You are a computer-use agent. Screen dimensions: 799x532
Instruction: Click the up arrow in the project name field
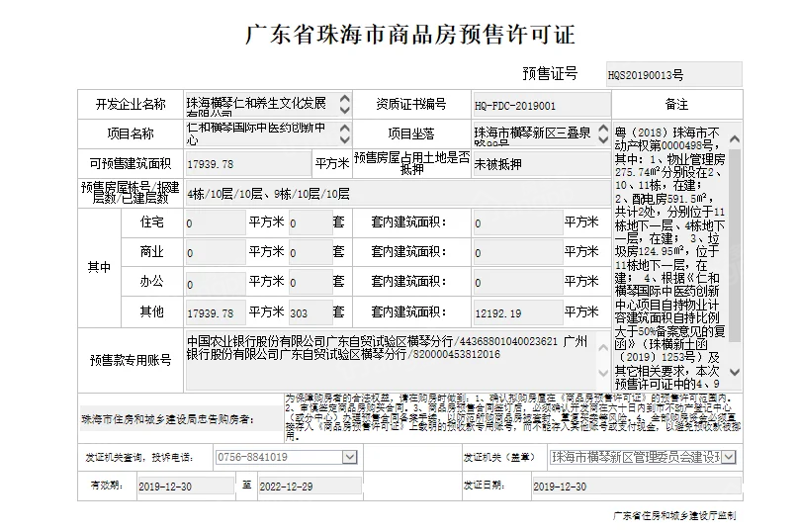pyautogui.click(x=345, y=129)
